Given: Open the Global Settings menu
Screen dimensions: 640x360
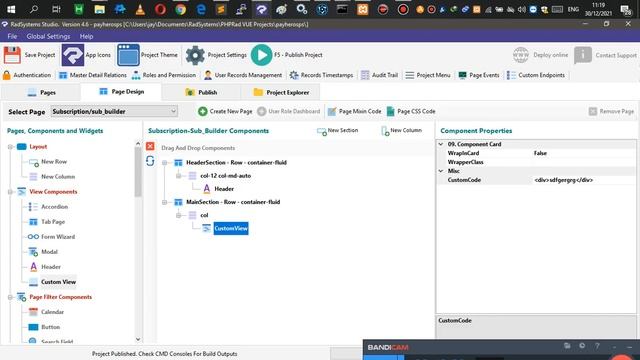Looking at the screenshot, I should 48,36.
